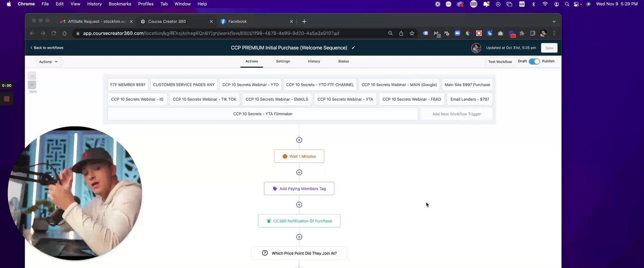Open CUSTOMER SERVICE PAGES ANY trigger
Viewport: 644px width, 268px height.
(184, 84)
